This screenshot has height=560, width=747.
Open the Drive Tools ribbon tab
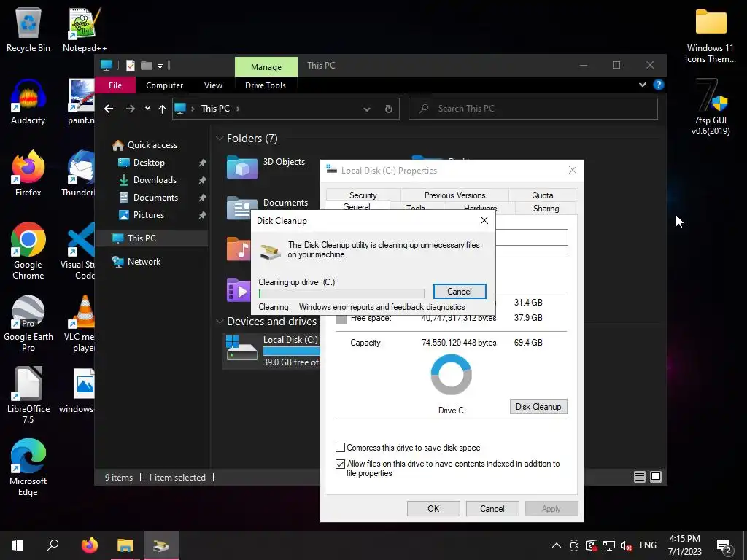tap(266, 85)
